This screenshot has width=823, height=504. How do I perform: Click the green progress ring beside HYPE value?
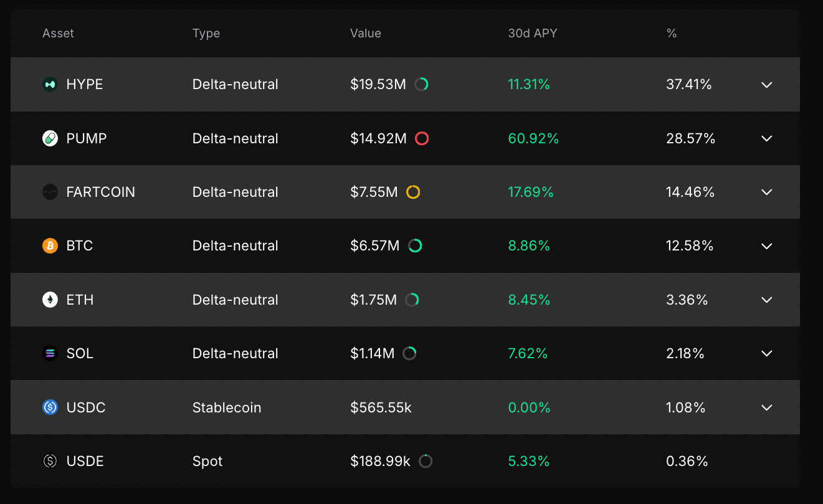(x=422, y=84)
